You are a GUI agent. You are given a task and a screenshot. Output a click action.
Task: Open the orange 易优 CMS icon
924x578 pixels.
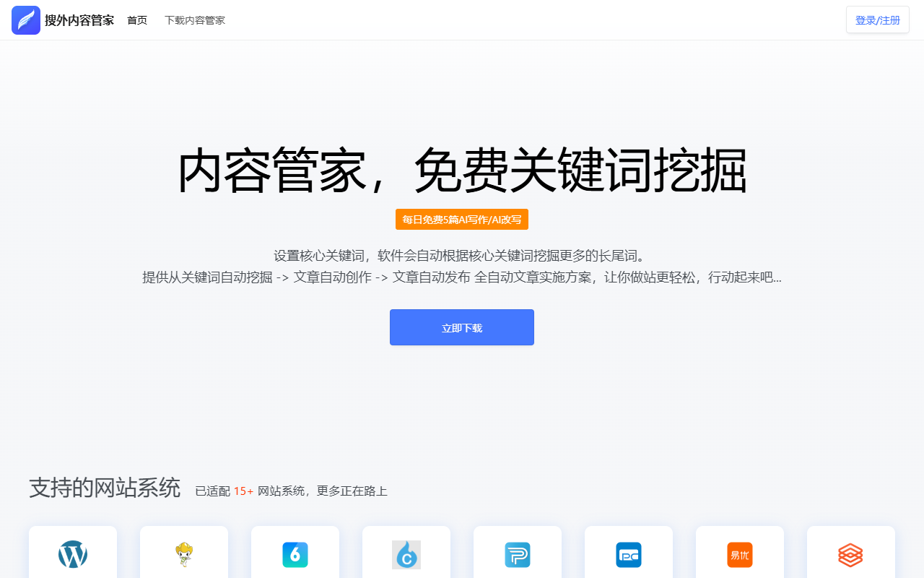point(740,554)
